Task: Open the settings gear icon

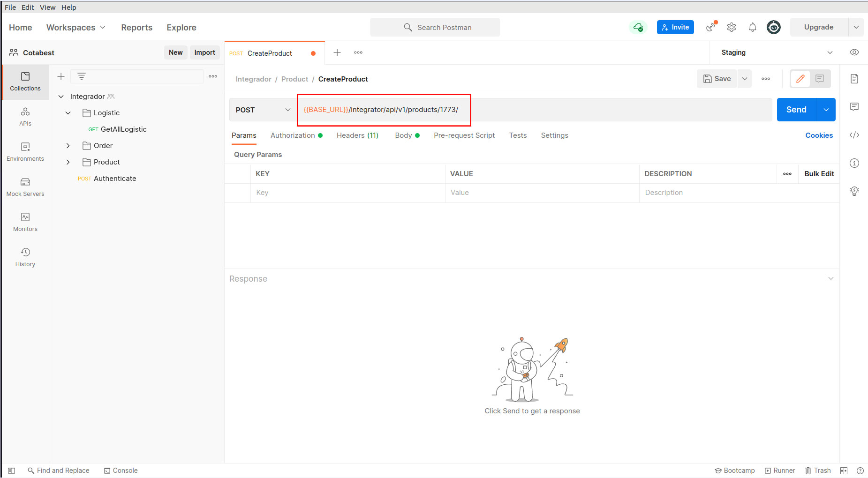Action: 732,27
